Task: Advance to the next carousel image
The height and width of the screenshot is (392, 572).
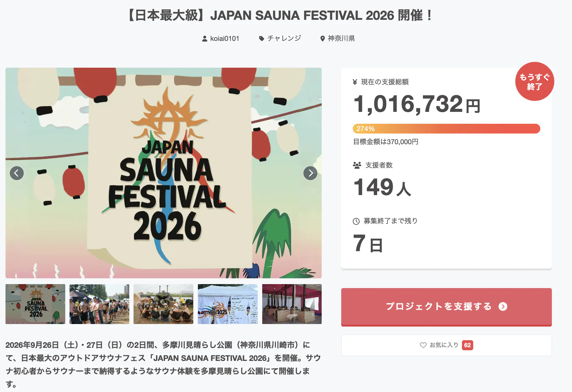Action: [x=310, y=173]
